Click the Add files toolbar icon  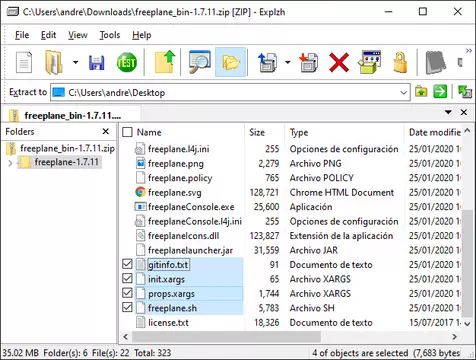(309, 62)
